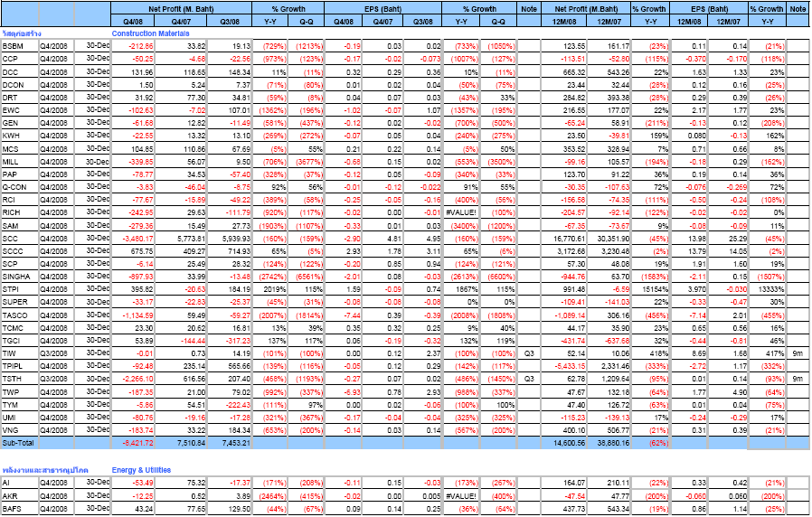This screenshot has height=517, width=812.
Task: Click the 9m note in TIW row
Action: (x=798, y=353)
